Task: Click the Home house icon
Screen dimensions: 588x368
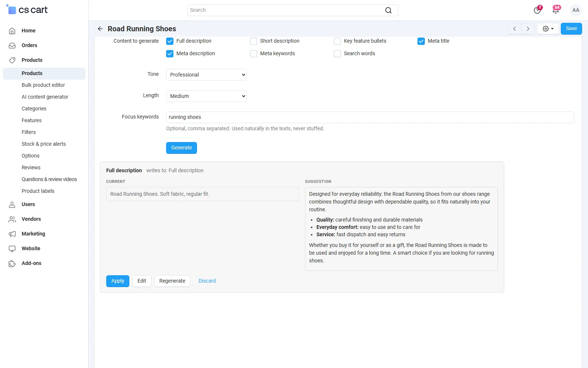Action: (12, 31)
